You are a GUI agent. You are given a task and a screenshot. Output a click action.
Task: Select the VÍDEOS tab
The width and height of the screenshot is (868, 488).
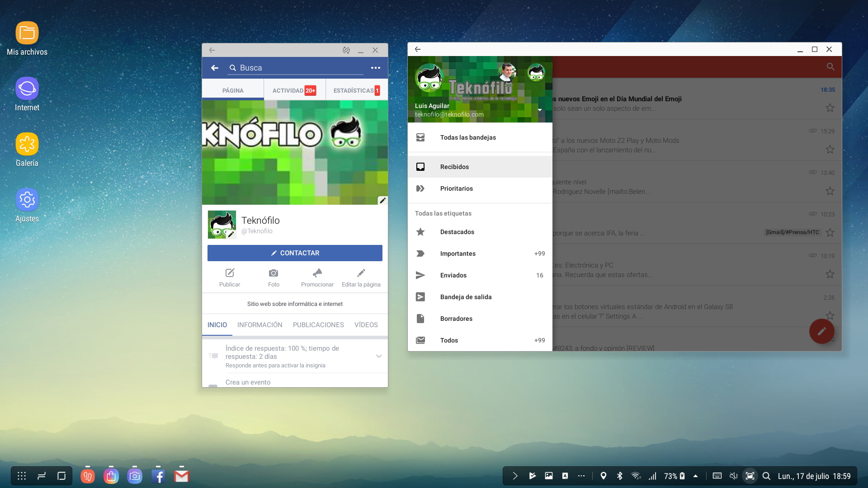[x=366, y=325]
